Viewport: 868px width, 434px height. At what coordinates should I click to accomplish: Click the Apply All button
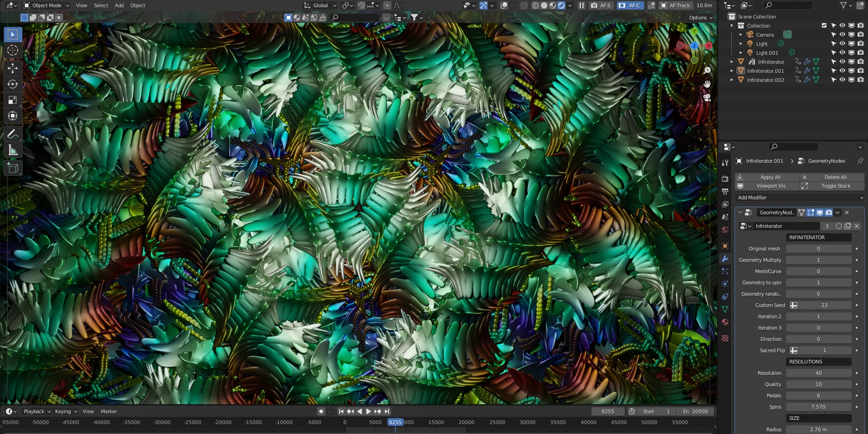coord(767,177)
